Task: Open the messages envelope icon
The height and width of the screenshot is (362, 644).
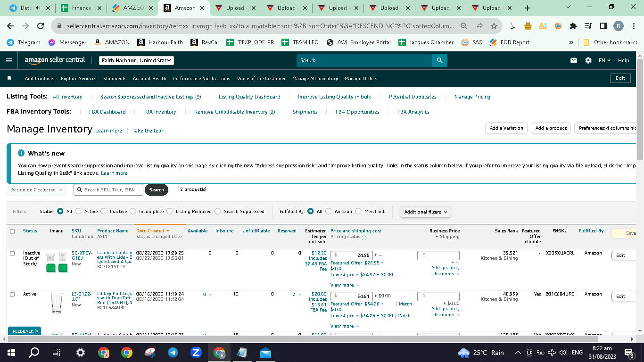Action: (574, 60)
